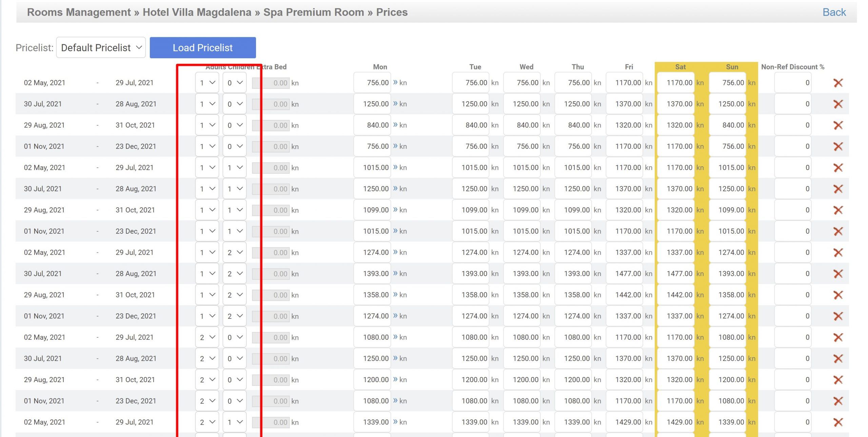Open Children dropdown in the 1358.00 Monday row
The width and height of the screenshot is (868, 437).
click(235, 295)
